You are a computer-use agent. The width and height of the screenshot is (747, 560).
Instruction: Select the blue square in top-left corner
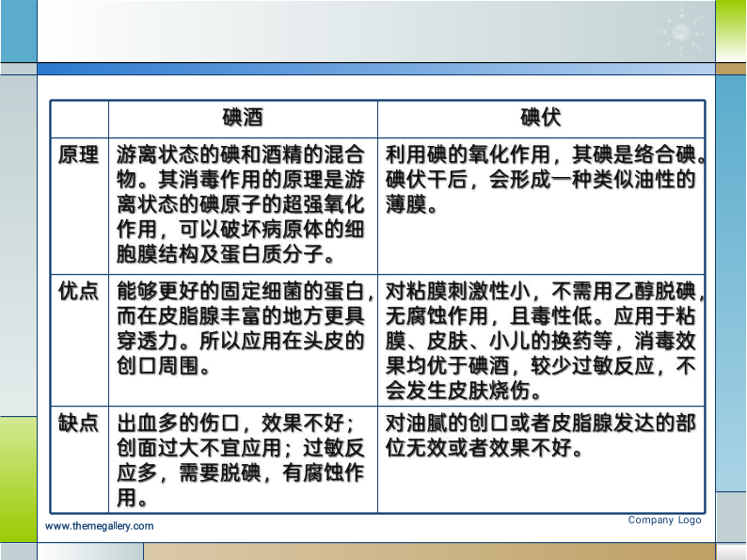click(18, 31)
